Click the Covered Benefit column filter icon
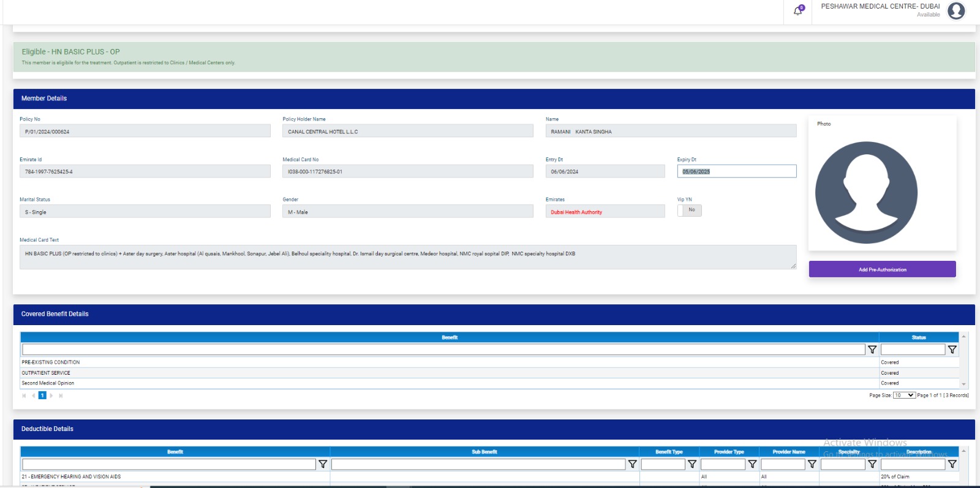This screenshot has width=980, height=488. point(872,350)
